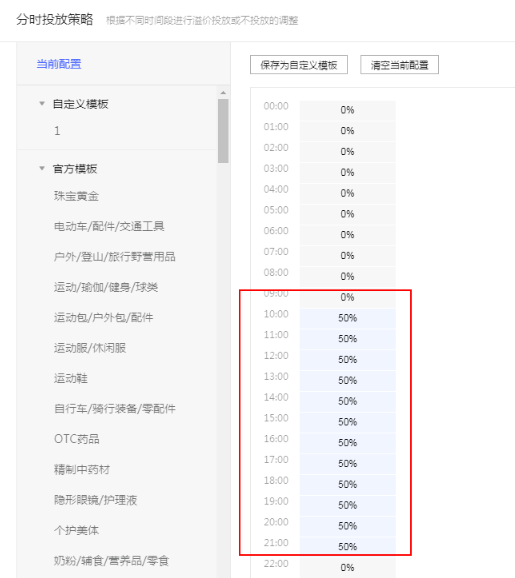Collapse the 自定义模板 section arrow
Image resolution: width=515 pixels, height=578 pixels.
pyautogui.click(x=42, y=104)
